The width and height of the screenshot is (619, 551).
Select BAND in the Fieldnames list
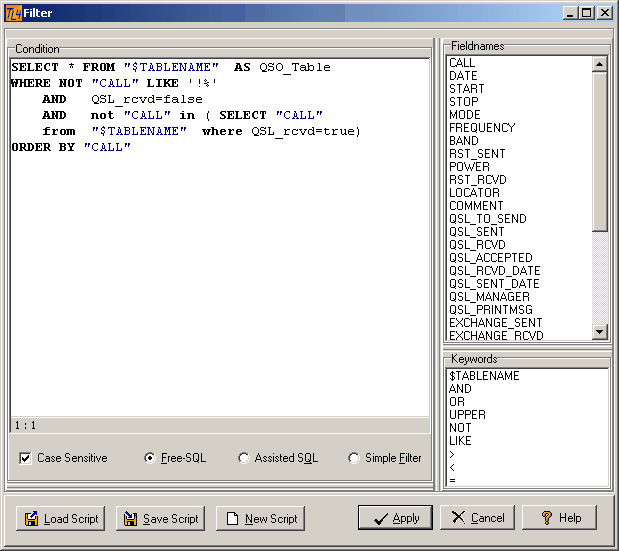point(464,141)
